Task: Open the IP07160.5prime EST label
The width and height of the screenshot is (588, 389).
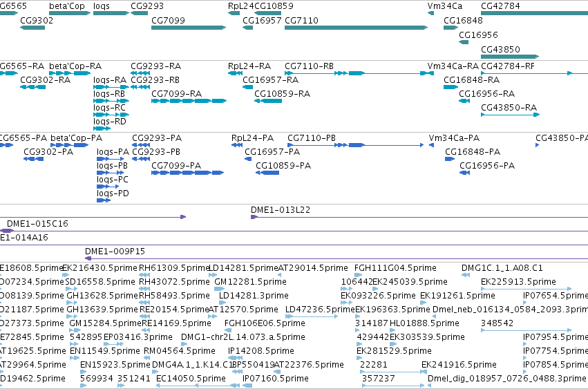Action: [x=275, y=379]
